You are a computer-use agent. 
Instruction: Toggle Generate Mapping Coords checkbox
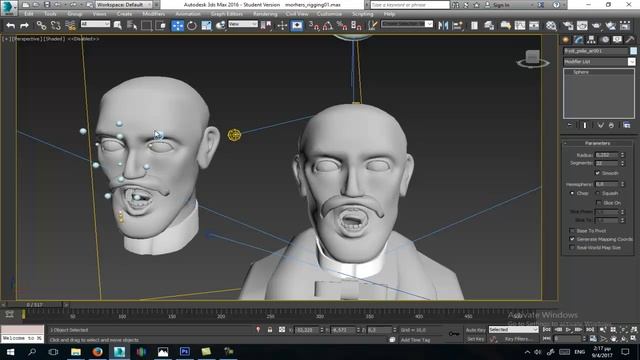[x=572, y=239]
